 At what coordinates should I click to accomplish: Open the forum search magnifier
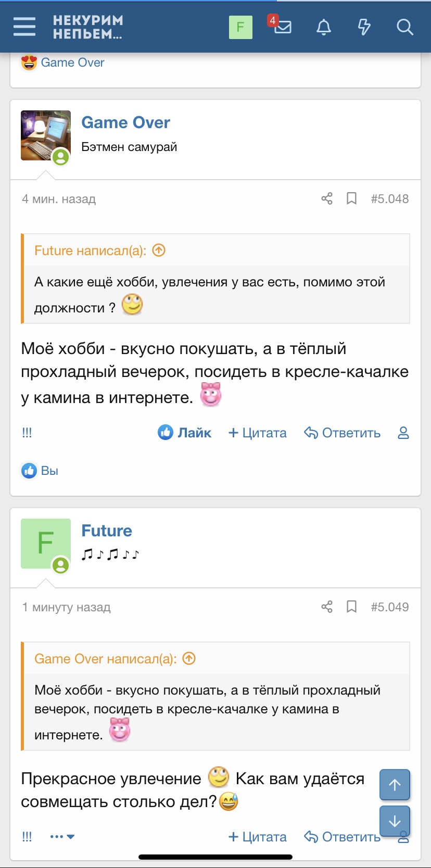404,27
